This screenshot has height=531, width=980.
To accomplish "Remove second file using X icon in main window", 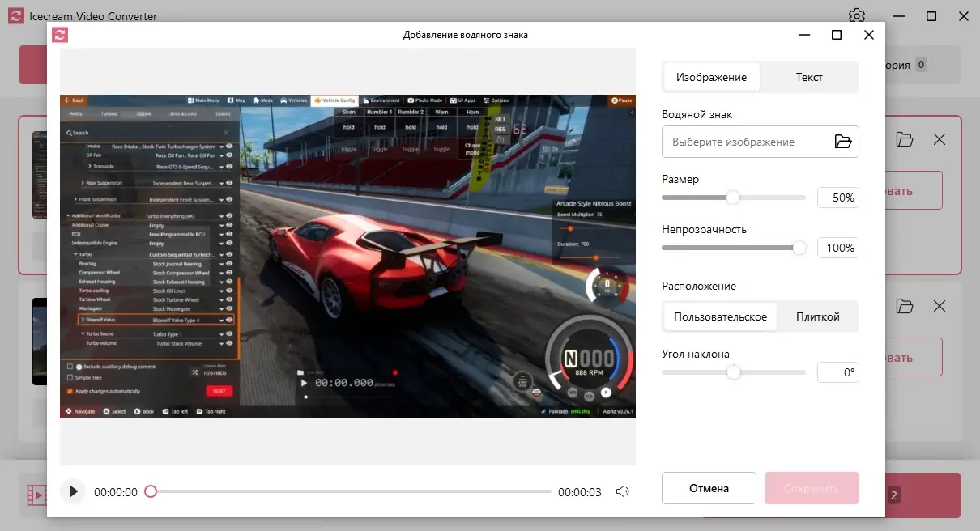I will pos(940,306).
